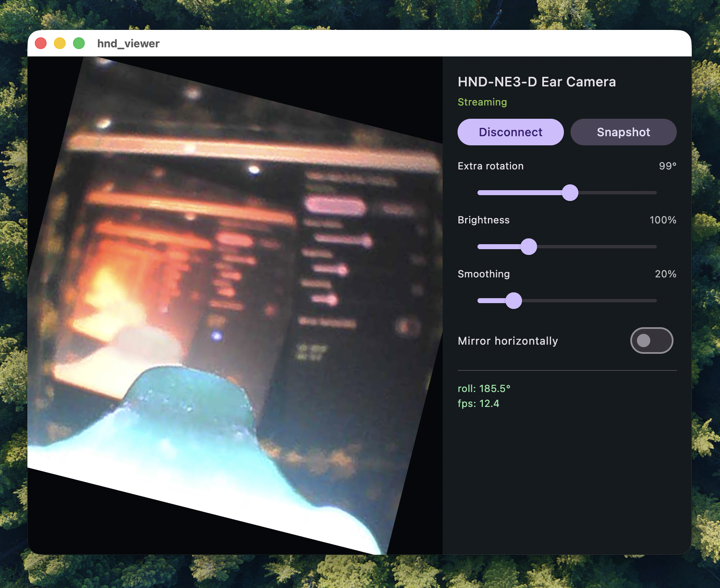Take a Snapshot of the camera feed

(x=623, y=132)
